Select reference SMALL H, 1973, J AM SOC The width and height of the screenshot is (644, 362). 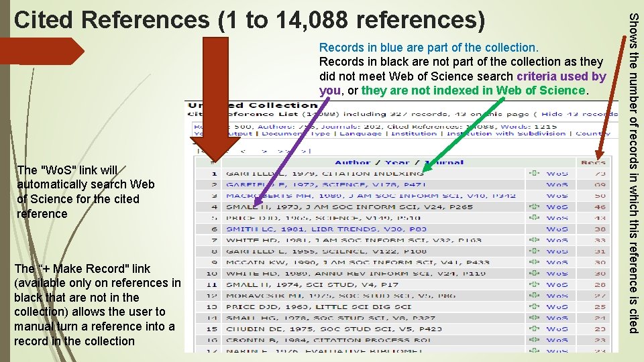(349, 207)
